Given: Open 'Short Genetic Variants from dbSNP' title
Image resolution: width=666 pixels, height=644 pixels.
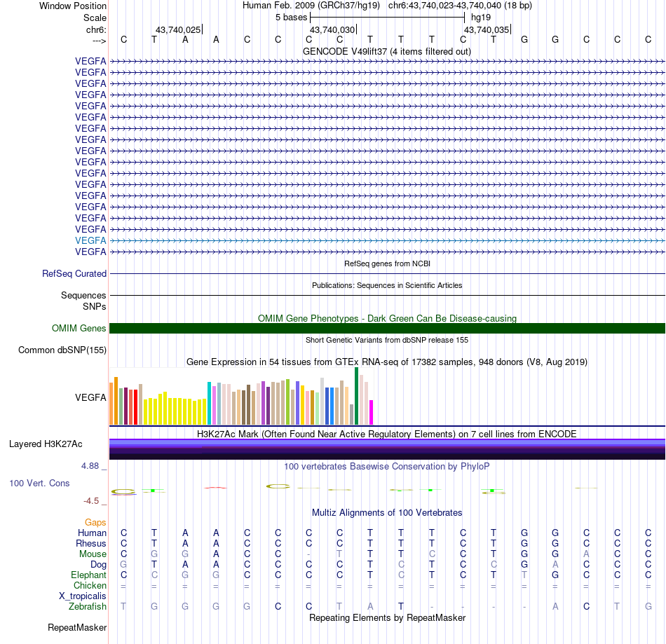Looking at the screenshot, I should click(x=387, y=340).
